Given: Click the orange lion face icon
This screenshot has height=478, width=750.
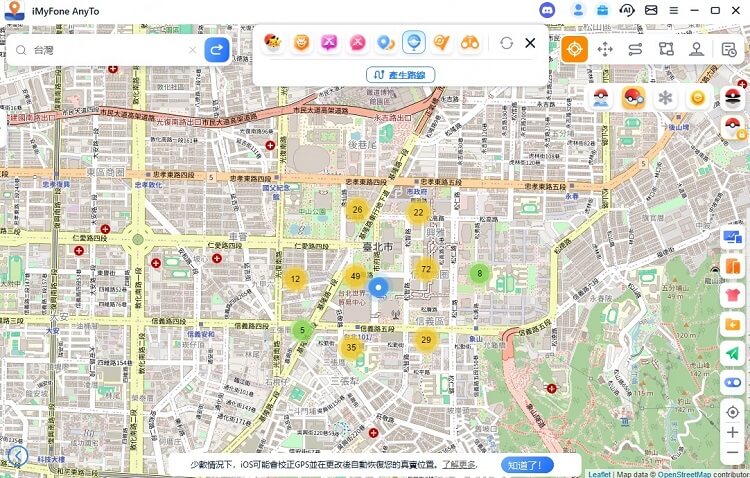Looking at the screenshot, I should [x=301, y=43].
